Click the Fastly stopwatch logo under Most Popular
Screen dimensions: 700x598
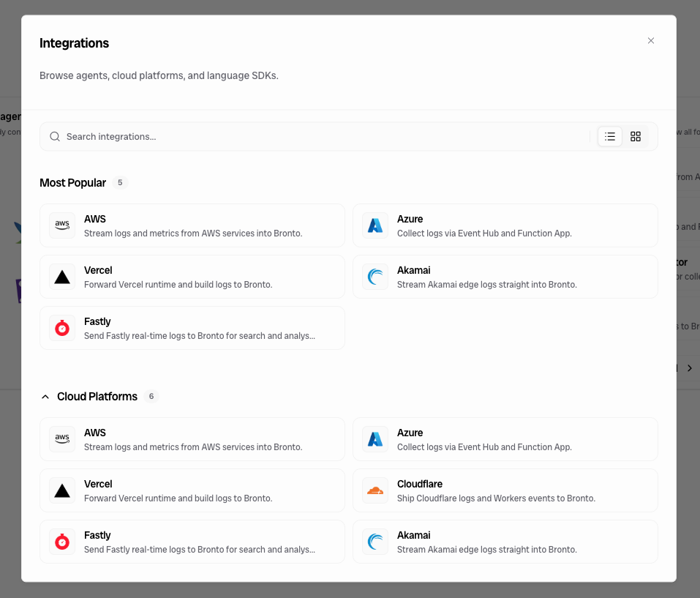62,328
